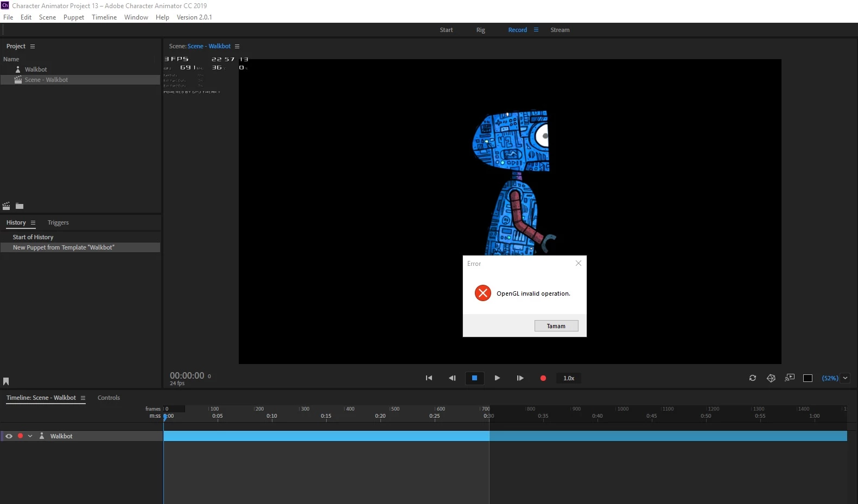The height and width of the screenshot is (504, 858).
Task: Select the Walkbot track name in the timeline
Action: point(61,436)
